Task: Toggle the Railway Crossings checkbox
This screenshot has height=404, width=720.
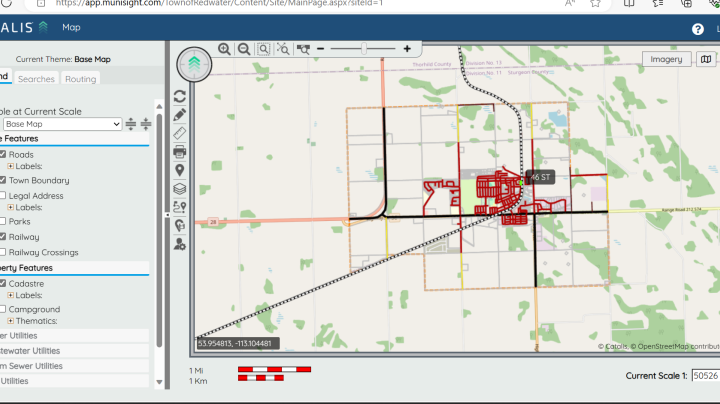Action: tap(3, 252)
